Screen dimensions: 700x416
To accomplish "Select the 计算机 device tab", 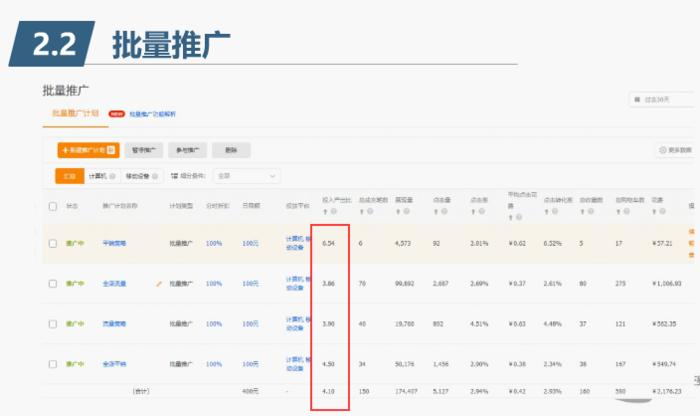I will pyautogui.click(x=102, y=176).
